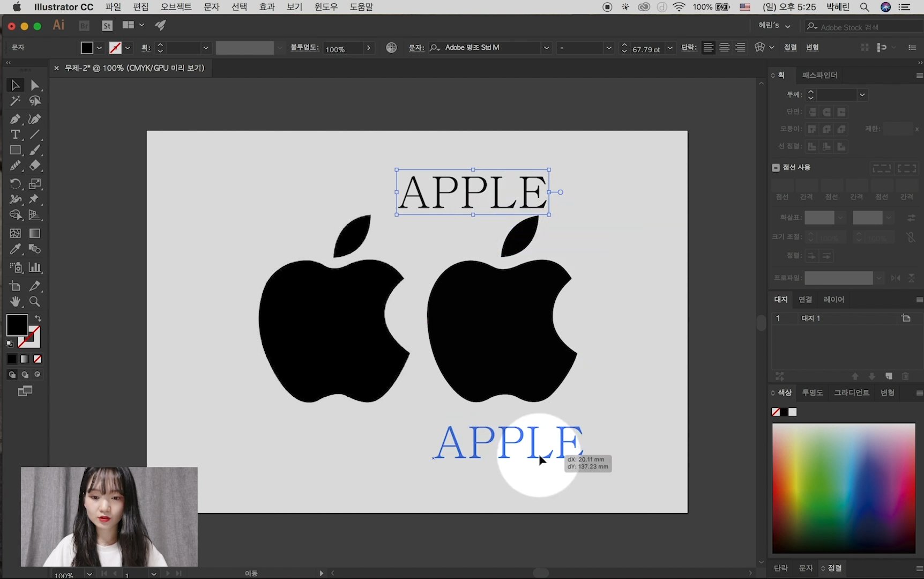Select the Direct Selection tool
Viewport: 924px width, 579px height.
click(x=35, y=85)
